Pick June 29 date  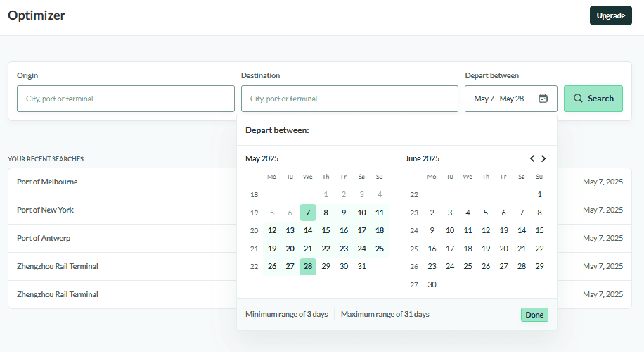[539, 267]
